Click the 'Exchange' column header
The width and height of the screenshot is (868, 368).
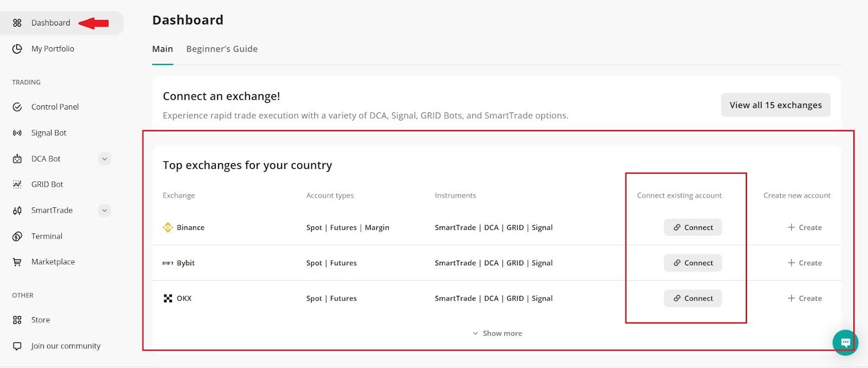pos(178,195)
